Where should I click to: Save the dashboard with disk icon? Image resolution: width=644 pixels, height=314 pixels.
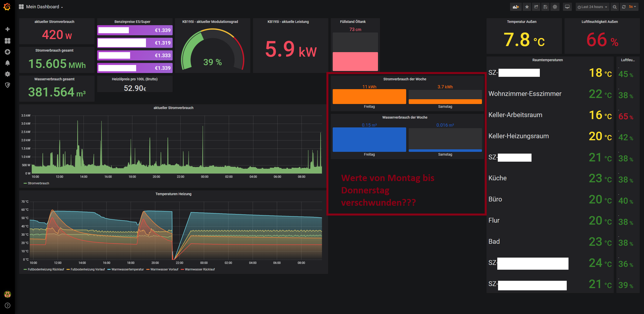pyautogui.click(x=545, y=7)
